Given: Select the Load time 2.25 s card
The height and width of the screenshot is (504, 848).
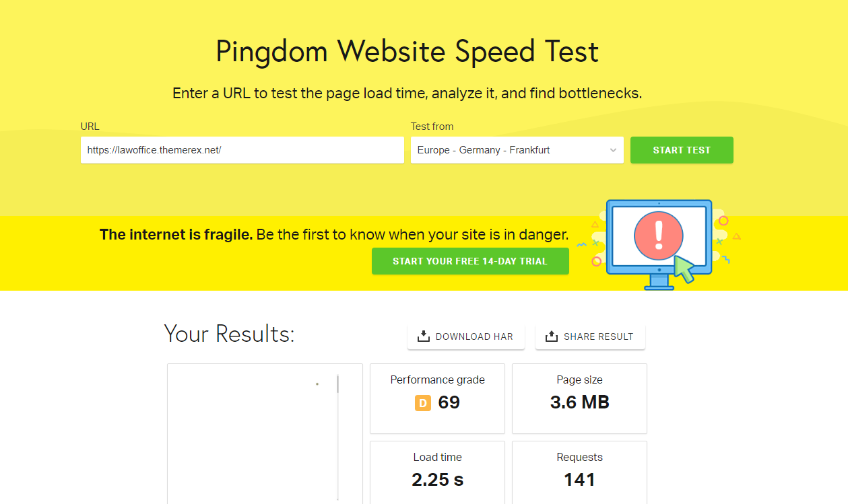Looking at the screenshot, I should pyautogui.click(x=437, y=472).
